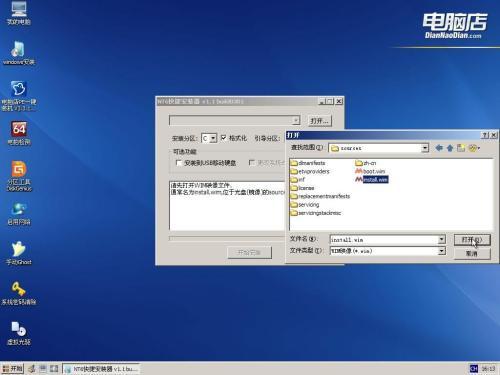Launch the manual Ghost desktop icon
Image resolution: width=500 pixels, height=375 pixels.
19,253
